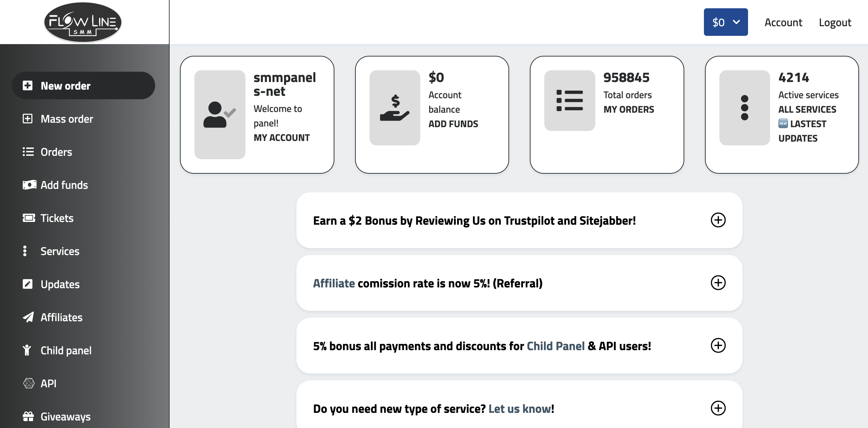Expand the new type of service question

(718, 408)
